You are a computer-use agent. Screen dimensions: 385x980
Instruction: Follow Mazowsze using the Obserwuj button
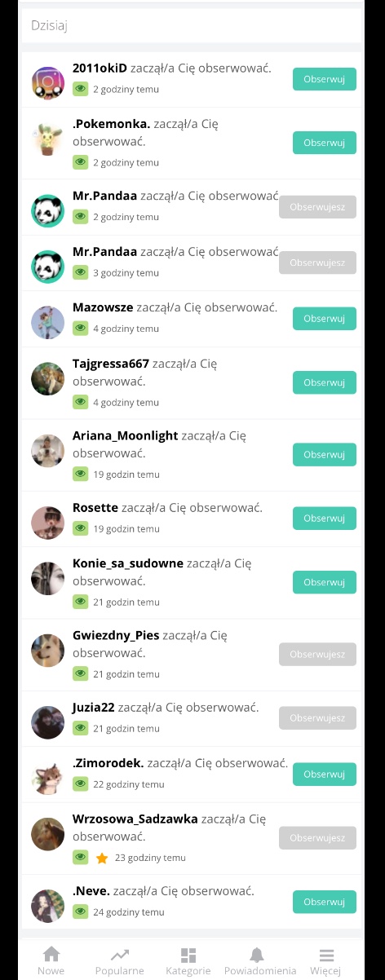pyautogui.click(x=325, y=318)
